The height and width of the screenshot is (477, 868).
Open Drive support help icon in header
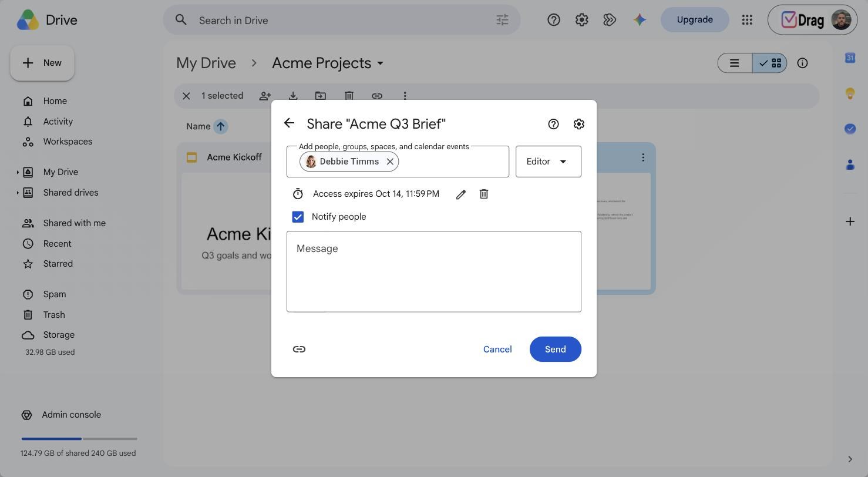554,20
